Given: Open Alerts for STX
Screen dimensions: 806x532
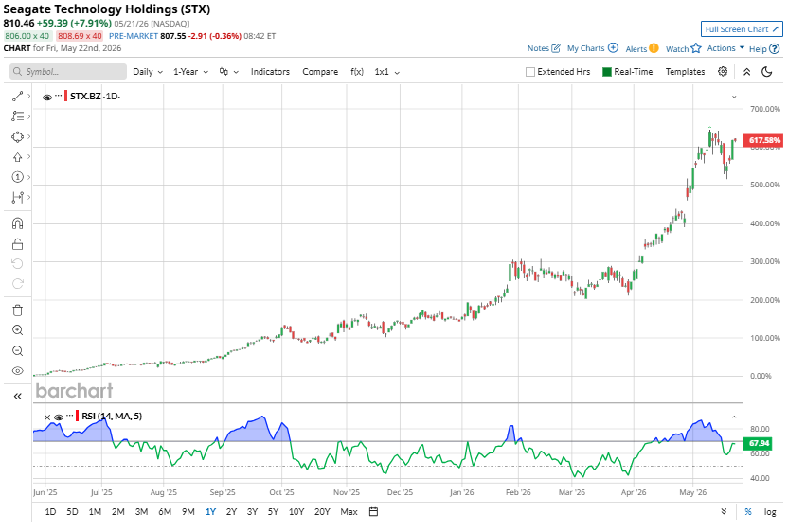Looking at the screenshot, I should point(642,49).
